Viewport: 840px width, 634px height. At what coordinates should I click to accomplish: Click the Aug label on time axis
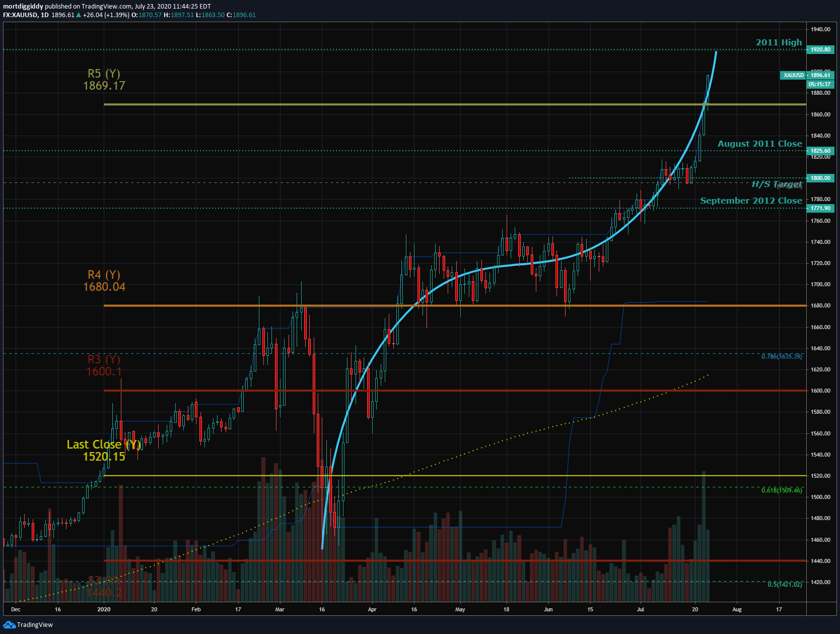coord(737,609)
